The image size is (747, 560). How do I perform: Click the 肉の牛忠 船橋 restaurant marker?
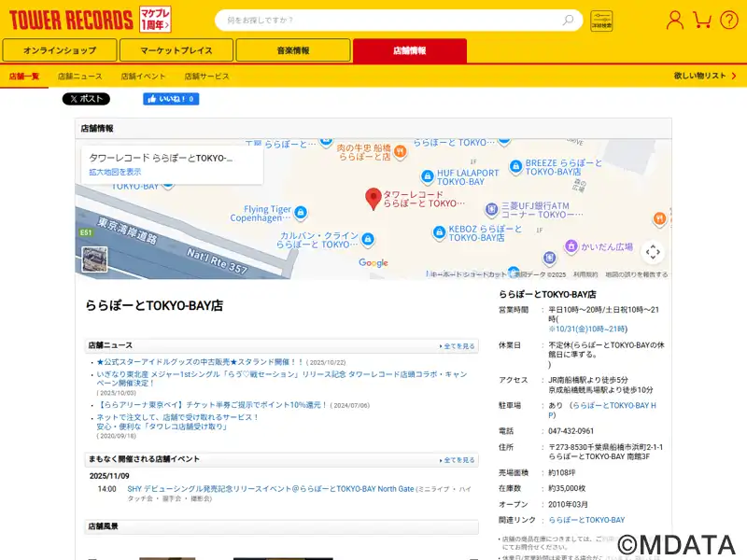[401, 152]
